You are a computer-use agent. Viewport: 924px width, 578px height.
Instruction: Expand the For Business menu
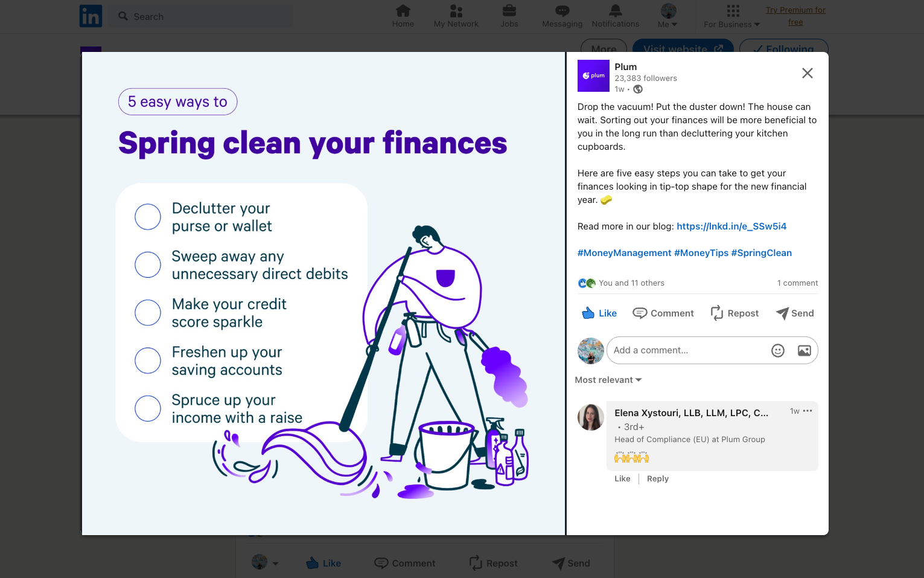click(732, 16)
